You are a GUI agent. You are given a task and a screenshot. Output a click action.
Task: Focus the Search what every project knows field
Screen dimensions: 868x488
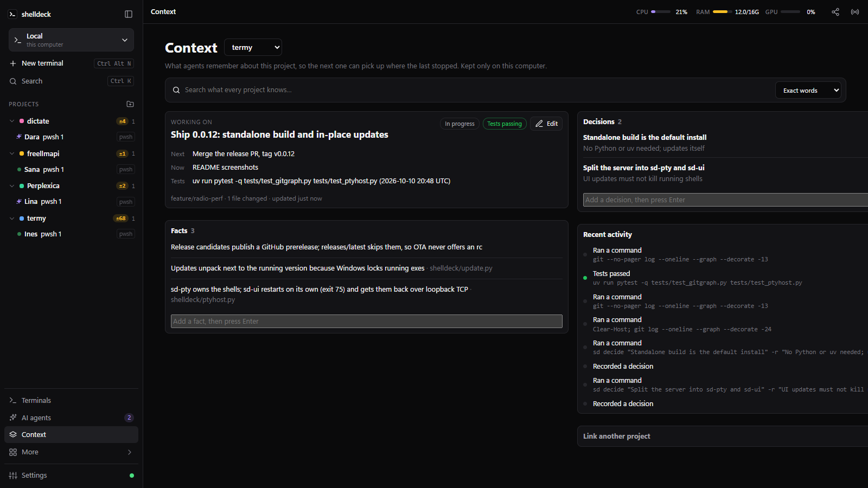[477, 90]
